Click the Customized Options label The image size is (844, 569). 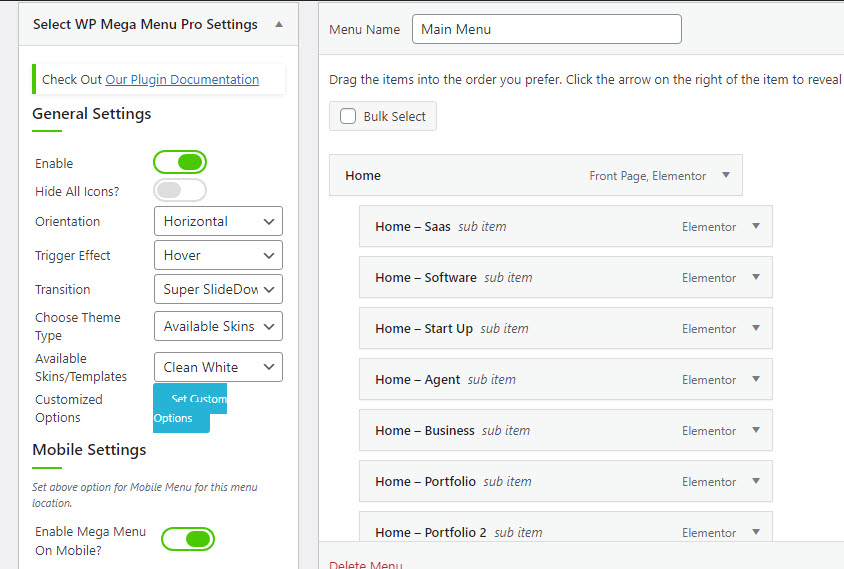point(69,409)
